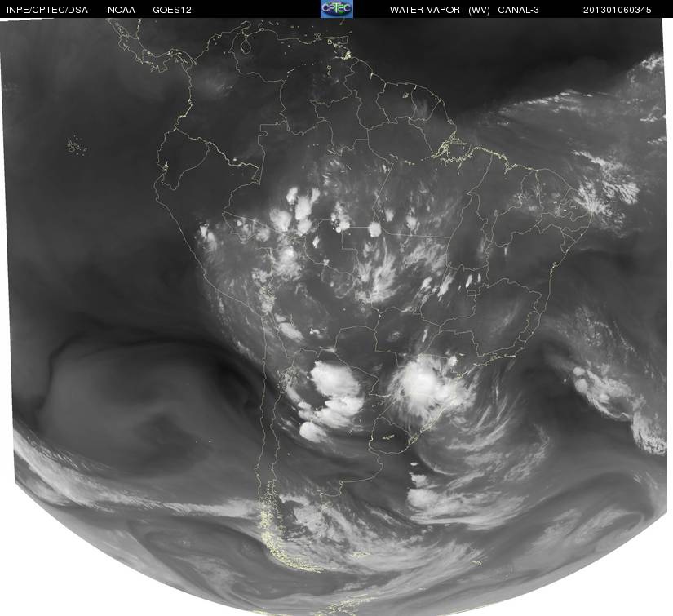The width and height of the screenshot is (673, 616).
Task: Click the INPE/CPTEC/DSA header text
Action: [x=47, y=10]
